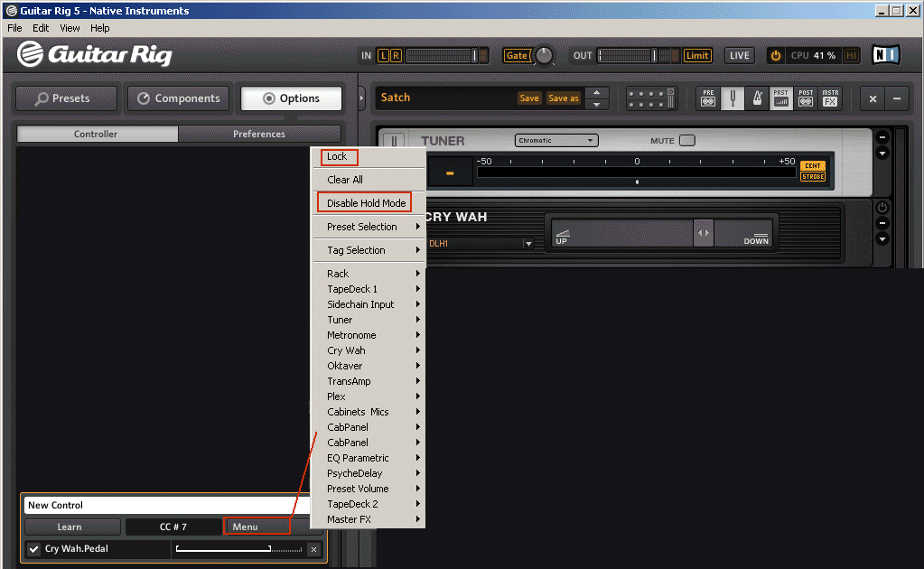
Task: Expand the Metronome submenu
Action: coord(369,334)
